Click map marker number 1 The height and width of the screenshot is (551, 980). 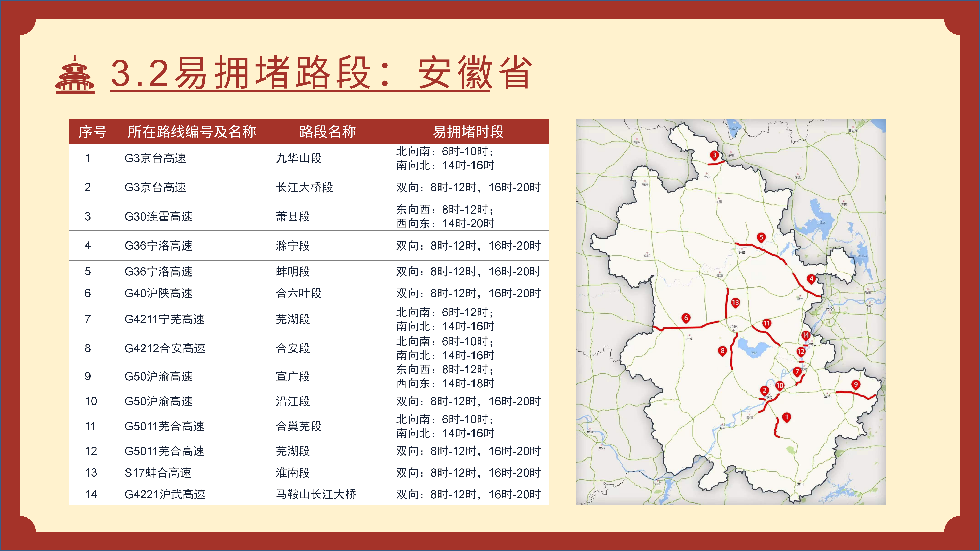tap(786, 417)
